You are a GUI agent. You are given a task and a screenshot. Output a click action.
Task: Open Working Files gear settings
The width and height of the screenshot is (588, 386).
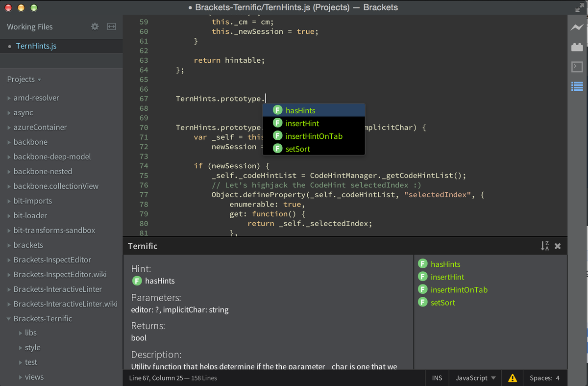(x=95, y=26)
